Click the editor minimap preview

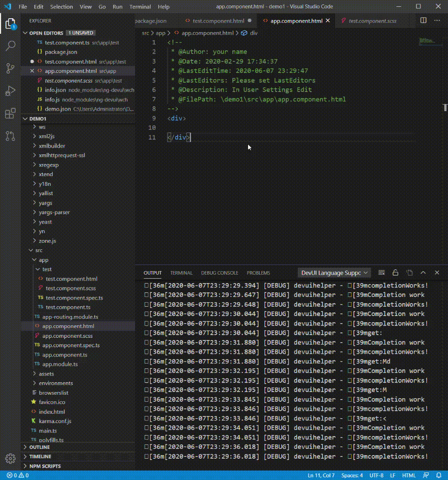(x=428, y=41)
